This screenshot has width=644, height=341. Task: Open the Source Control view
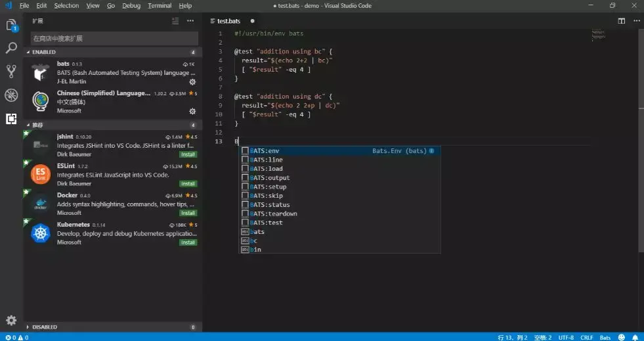click(12, 72)
